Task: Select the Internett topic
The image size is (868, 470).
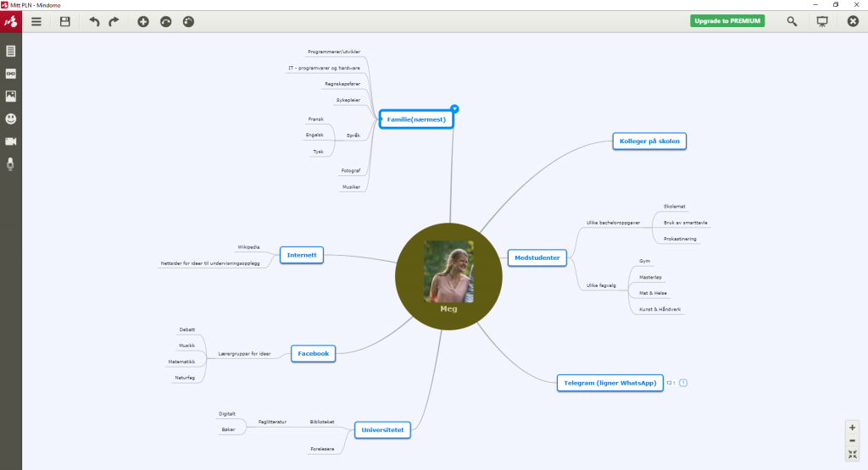Action: coord(302,255)
